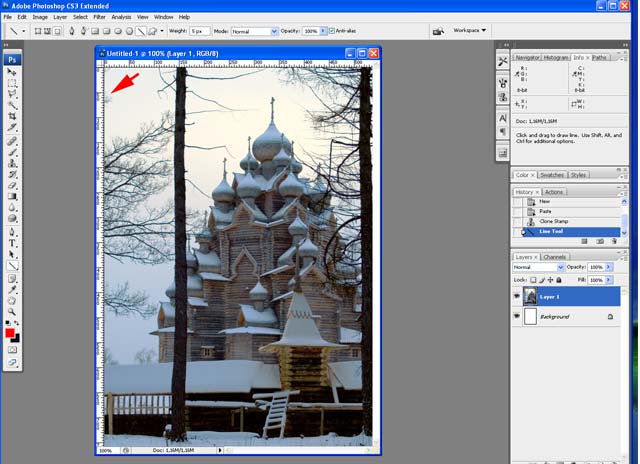Click the red foreground color swatch
The image size is (640, 464).
tap(11, 332)
